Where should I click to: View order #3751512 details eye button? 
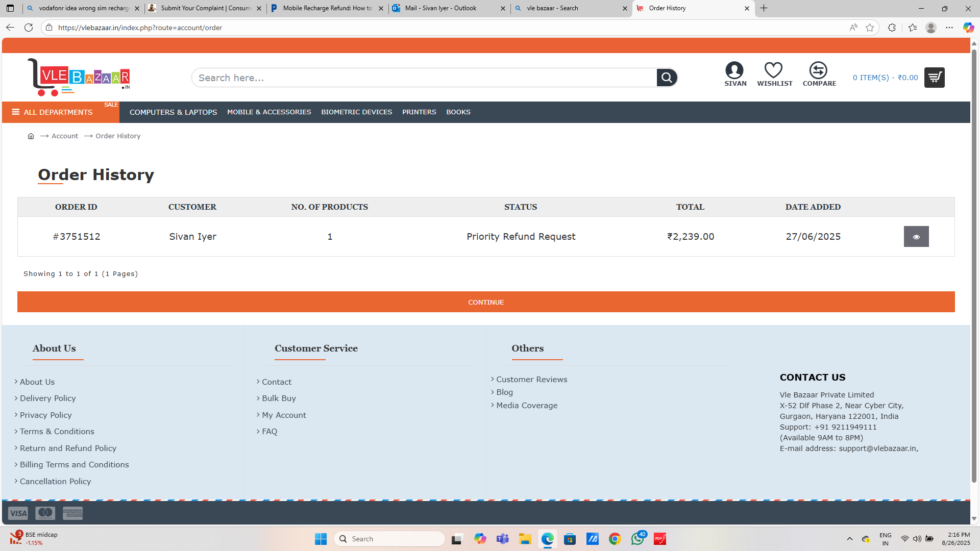pyautogui.click(x=916, y=237)
